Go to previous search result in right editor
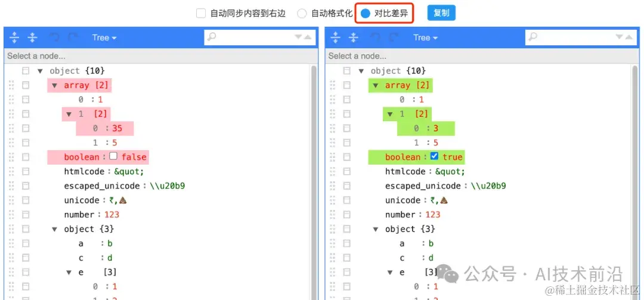644x300 pixels. [x=629, y=38]
